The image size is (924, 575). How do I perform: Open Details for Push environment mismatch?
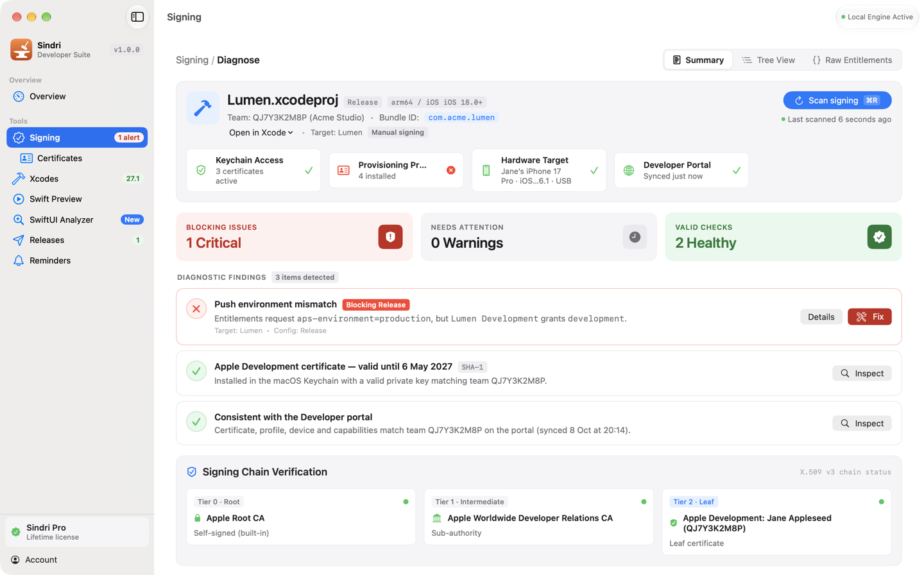pyautogui.click(x=821, y=317)
